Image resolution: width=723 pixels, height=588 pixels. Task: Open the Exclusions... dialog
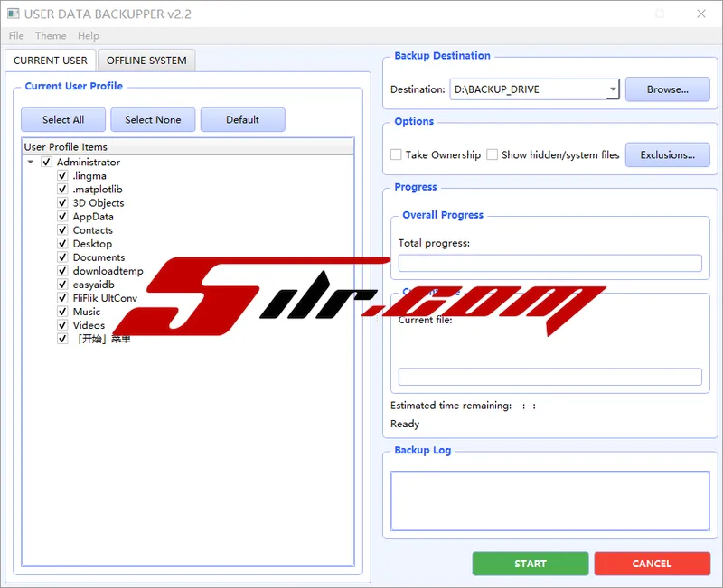click(667, 154)
